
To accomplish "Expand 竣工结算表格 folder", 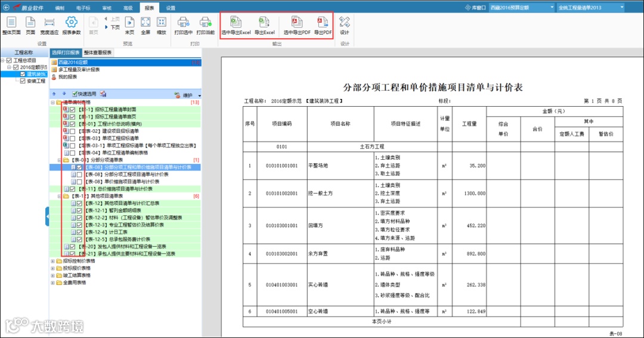I will coord(52,275).
